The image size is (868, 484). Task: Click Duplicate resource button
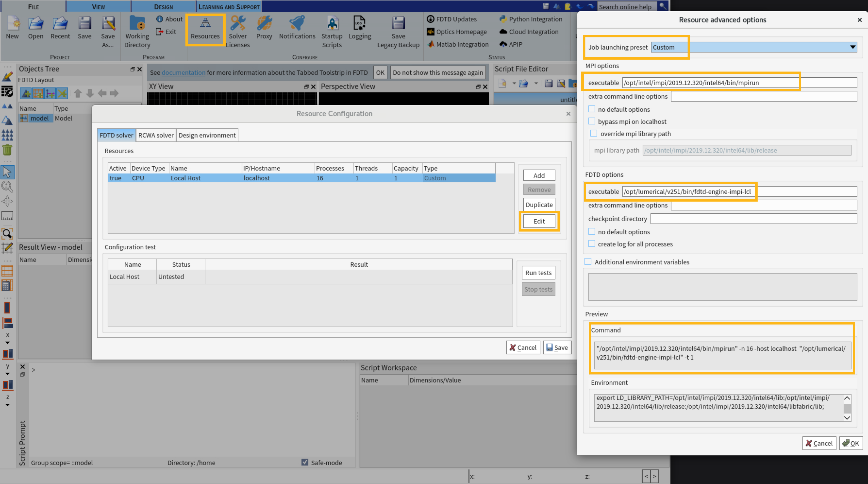539,205
